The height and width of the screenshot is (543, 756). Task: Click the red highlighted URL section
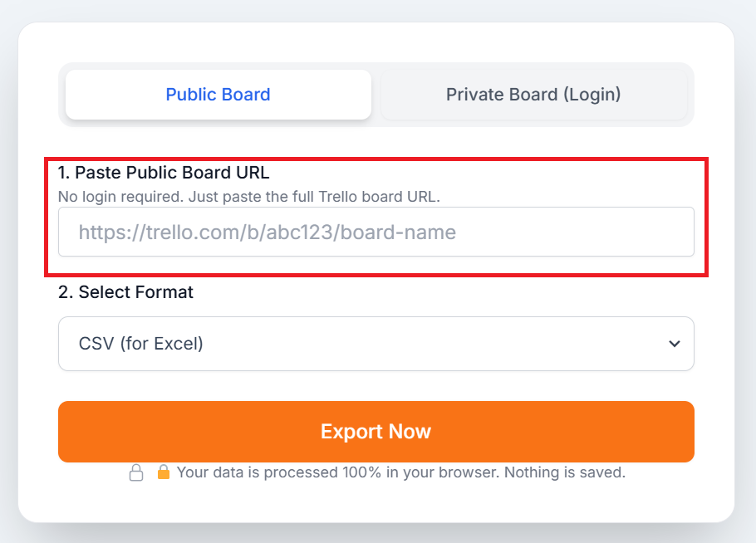point(376,215)
